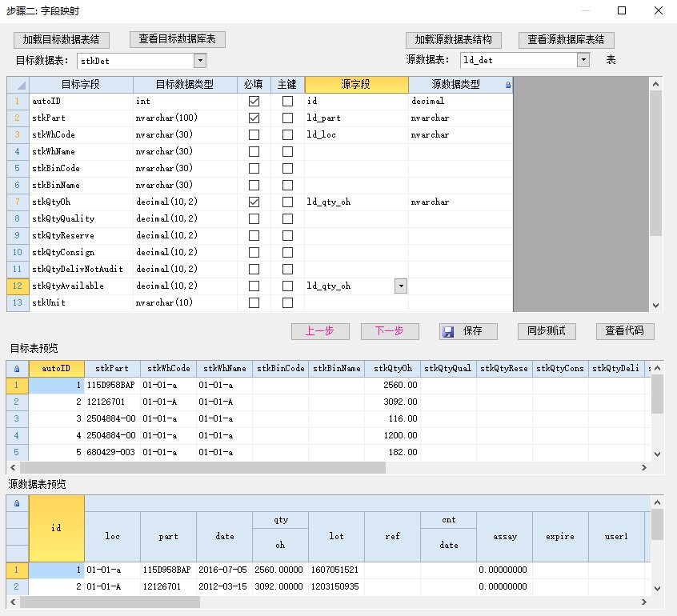Click the lot header in source preview
The width and height of the screenshot is (677, 616).
point(336,537)
